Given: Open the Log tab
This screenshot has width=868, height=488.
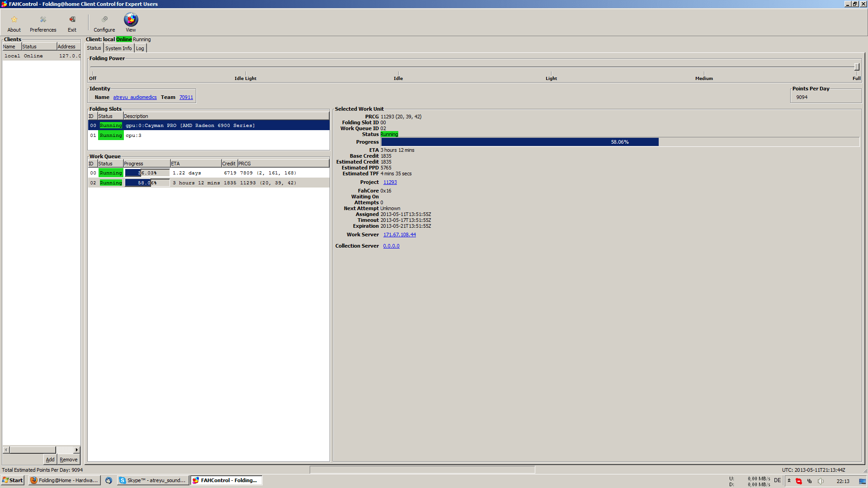Looking at the screenshot, I should pos(140,48).
